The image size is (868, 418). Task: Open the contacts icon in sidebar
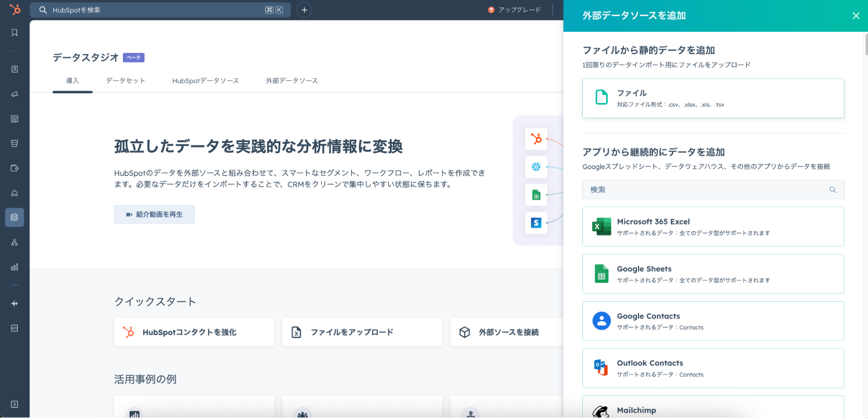14,69
